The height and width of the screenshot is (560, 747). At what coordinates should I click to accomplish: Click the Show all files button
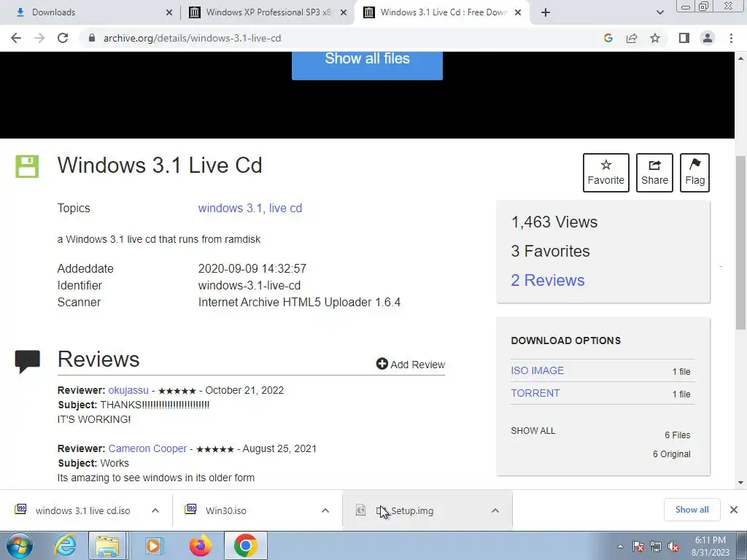pyautogui.click(x=367, y=65)
